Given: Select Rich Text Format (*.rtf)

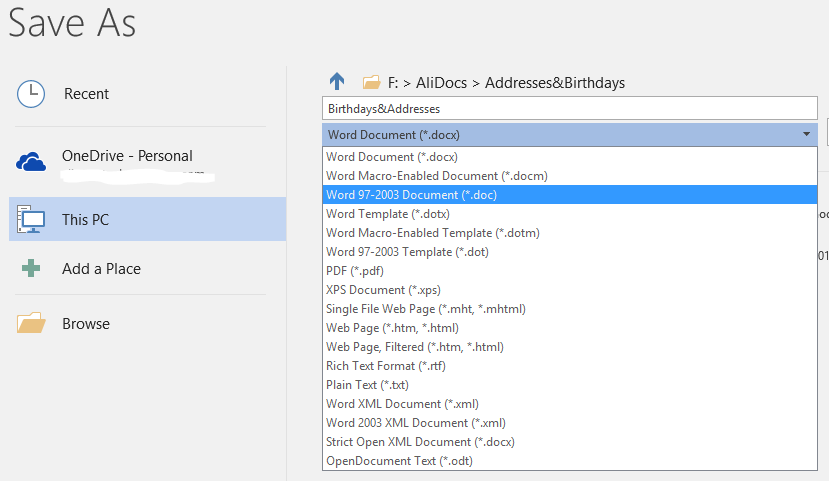Looking at the screenshot, I should (x=570, y=366).
